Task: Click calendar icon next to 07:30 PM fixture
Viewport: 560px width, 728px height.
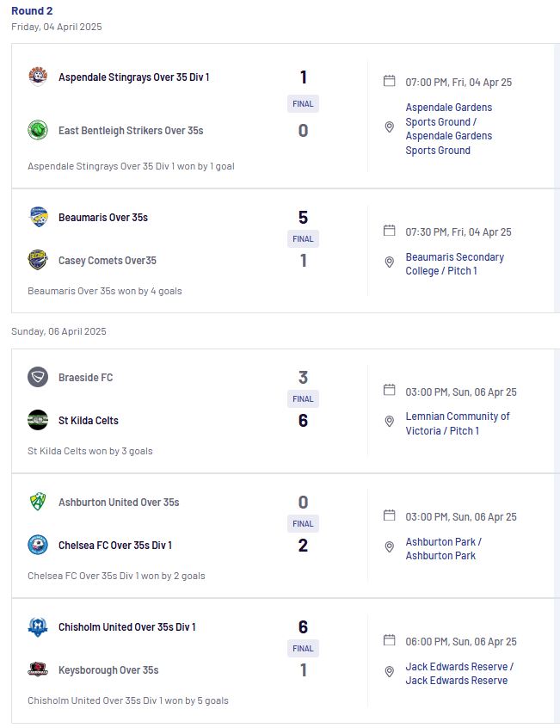Action: point(390,231)
